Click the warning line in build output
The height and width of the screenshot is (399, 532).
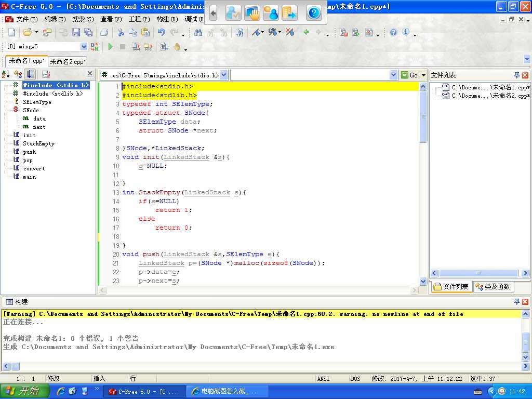coord(262,314)
